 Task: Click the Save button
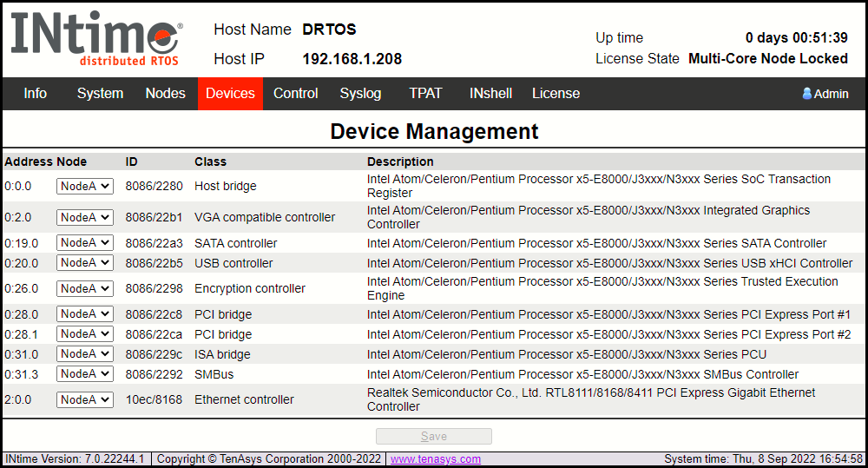(433, 437)
